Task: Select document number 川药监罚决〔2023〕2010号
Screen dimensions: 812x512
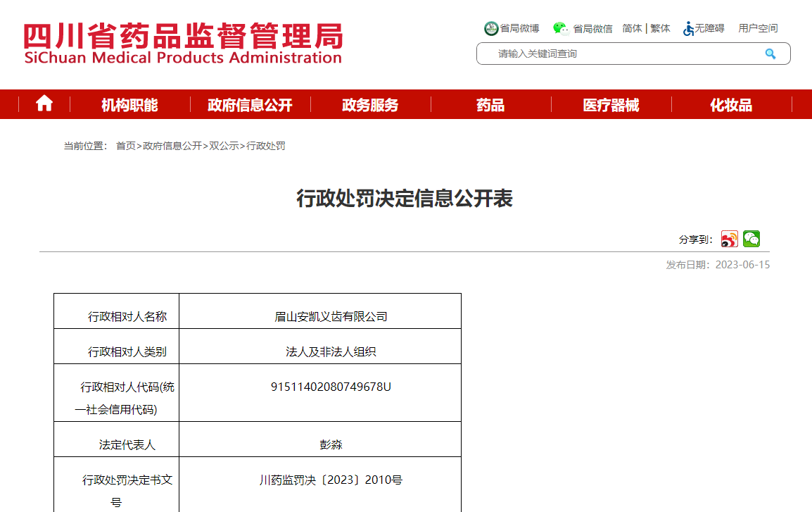Action: tap(331, 480)
